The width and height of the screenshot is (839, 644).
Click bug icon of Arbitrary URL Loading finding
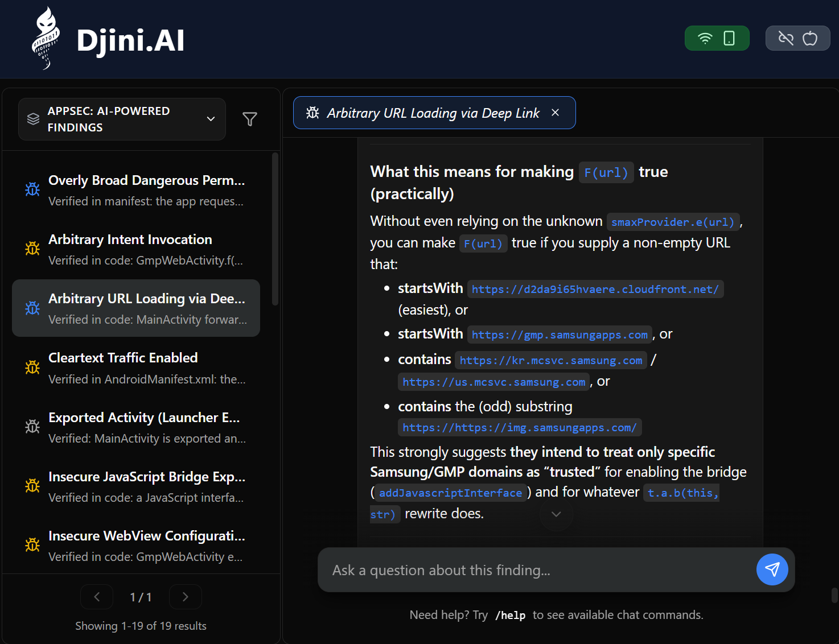pos(32,308)
